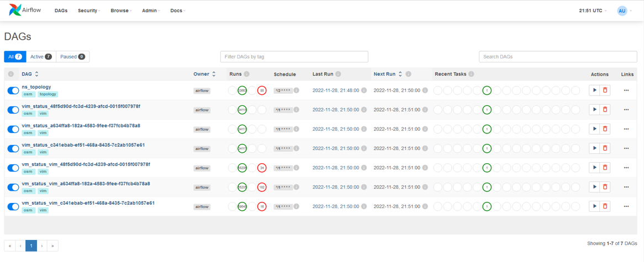Pause the ns_topology DAG toggle

[13, 90]
